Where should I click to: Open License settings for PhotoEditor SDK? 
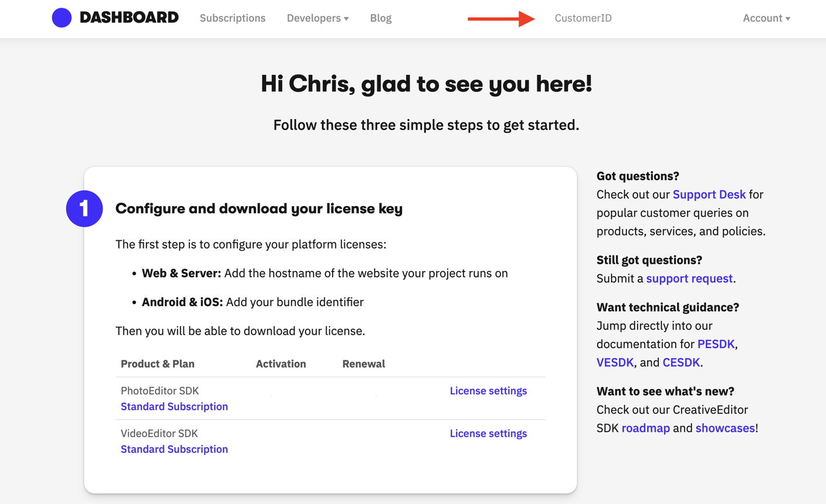(488, 391)
